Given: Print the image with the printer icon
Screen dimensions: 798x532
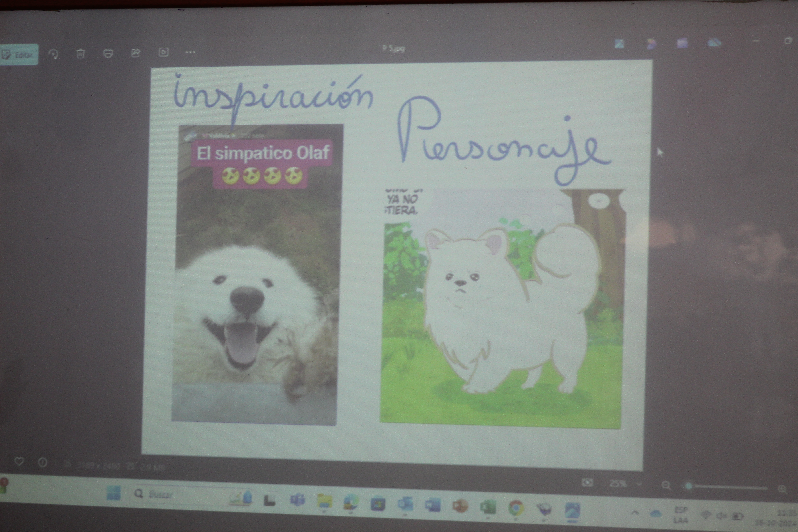Looking at the screenshot, I should click(108, 53).
